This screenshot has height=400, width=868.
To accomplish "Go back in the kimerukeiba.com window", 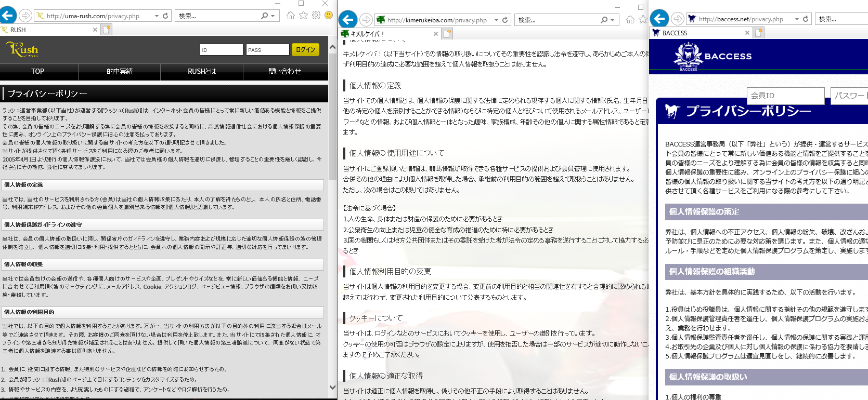I will (x=348, y=20).
